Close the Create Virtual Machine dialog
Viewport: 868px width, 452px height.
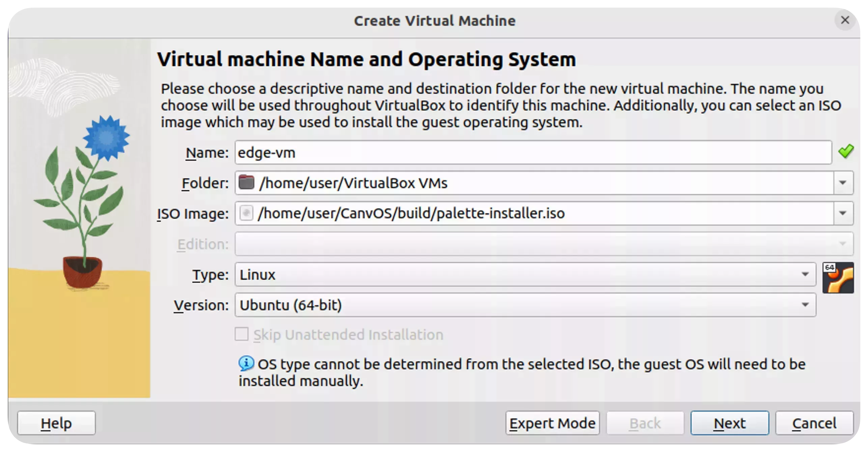845,20
